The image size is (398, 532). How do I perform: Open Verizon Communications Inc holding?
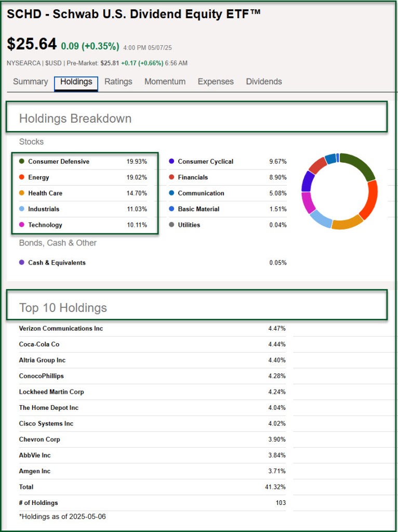(x=61, y=329)
